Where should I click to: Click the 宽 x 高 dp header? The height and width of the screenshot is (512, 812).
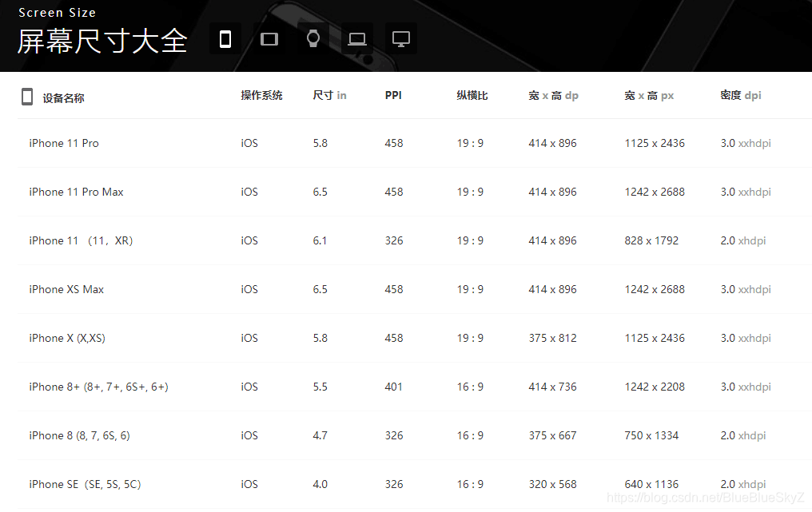553,95
